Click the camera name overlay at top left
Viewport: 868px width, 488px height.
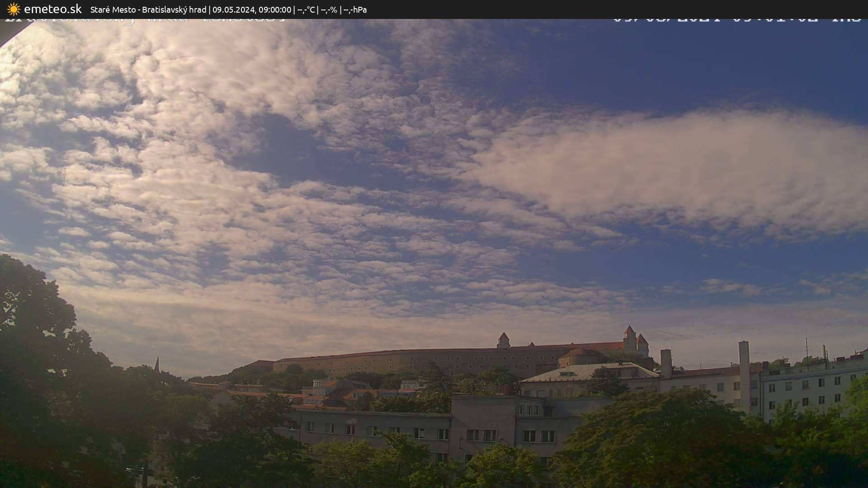pyautogui.click(x=145, y=20)
